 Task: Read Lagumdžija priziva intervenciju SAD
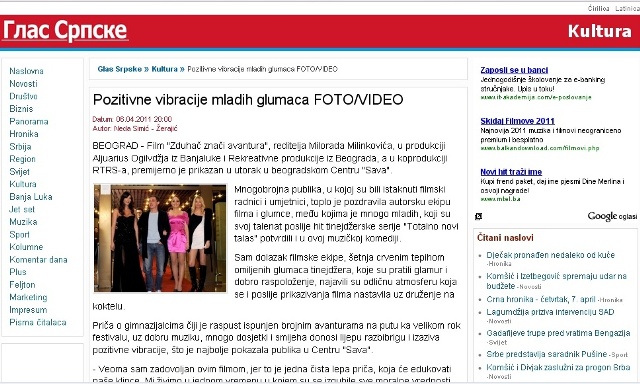tap(550, 312)
